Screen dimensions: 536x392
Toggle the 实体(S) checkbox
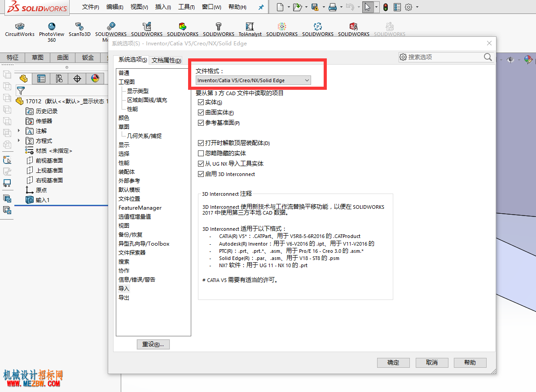[201, 102]
